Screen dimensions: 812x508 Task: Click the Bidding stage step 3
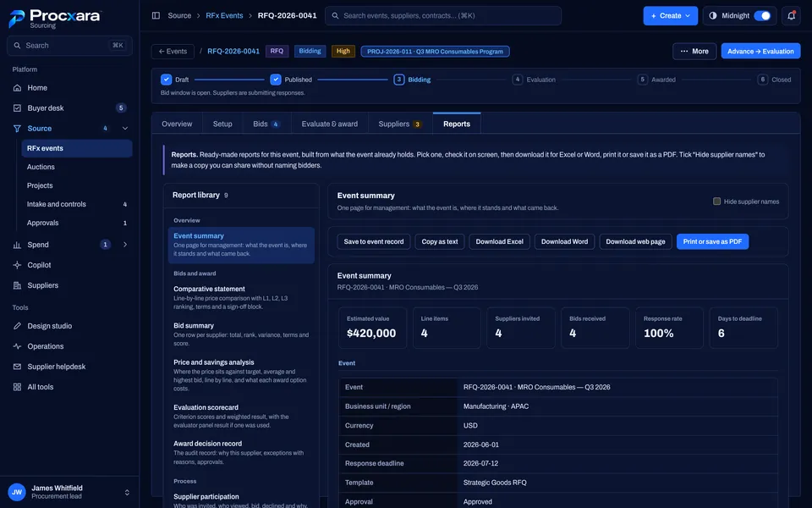point(412,80)
